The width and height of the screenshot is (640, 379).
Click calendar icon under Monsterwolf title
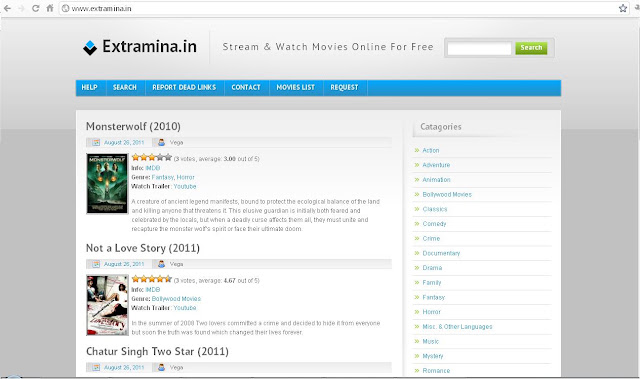click(96, 142)
